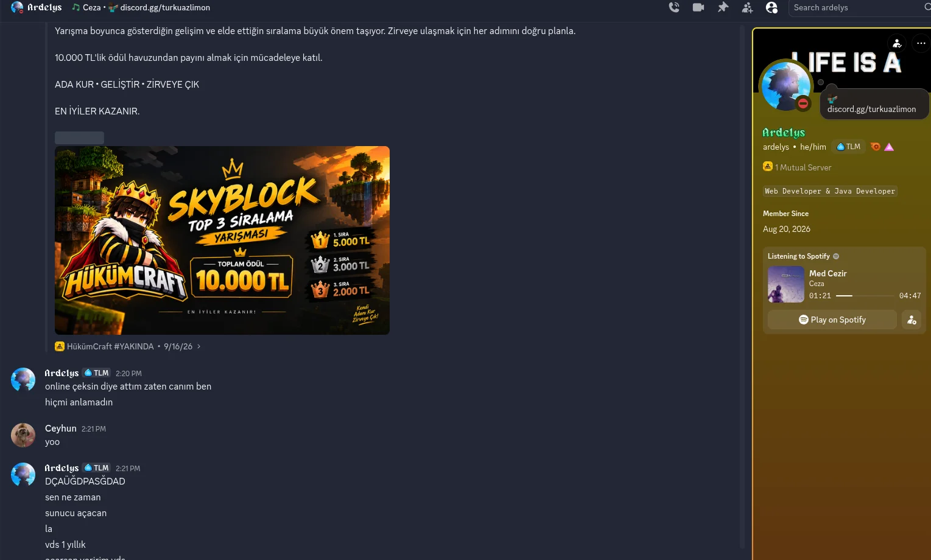This screenshot has height=560, width=931.
Task: Click Play on Spotify
Action: [832, 320]
